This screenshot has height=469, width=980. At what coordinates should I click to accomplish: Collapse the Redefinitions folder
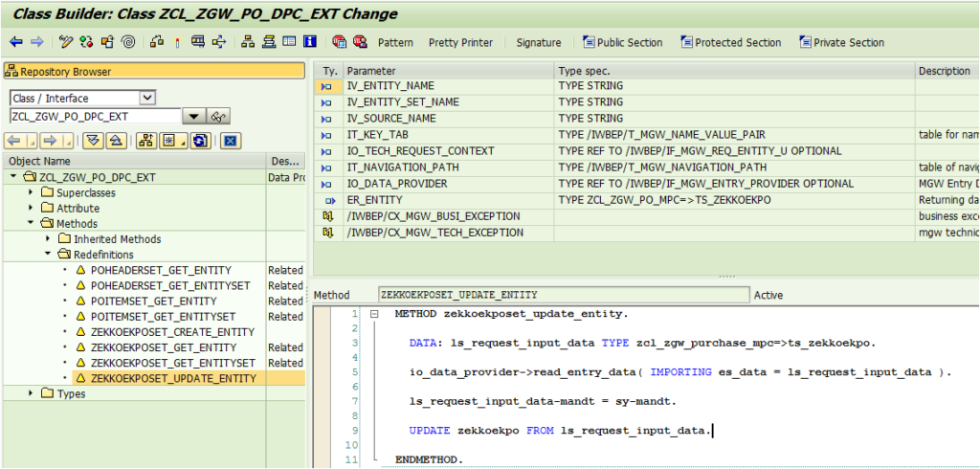click(48, 255)
